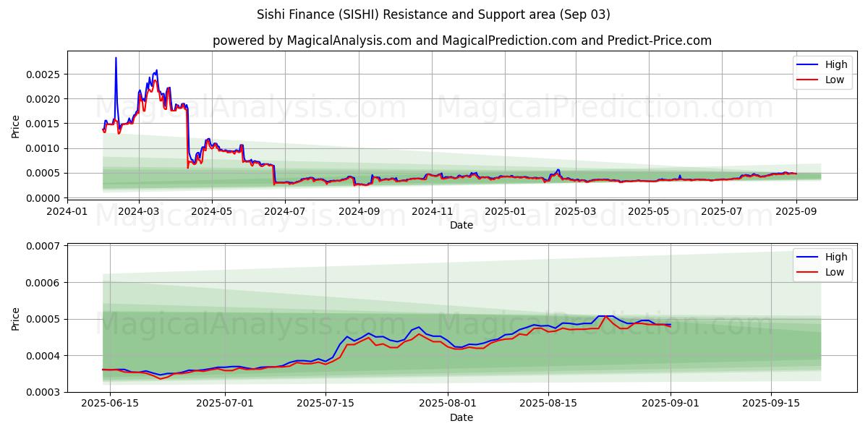
Task: Click the '0.0025' price tick
Action: point(45,75)
